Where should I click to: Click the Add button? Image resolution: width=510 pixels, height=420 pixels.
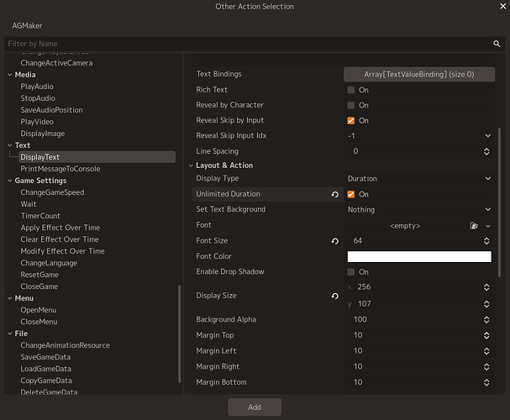[255, 407]
